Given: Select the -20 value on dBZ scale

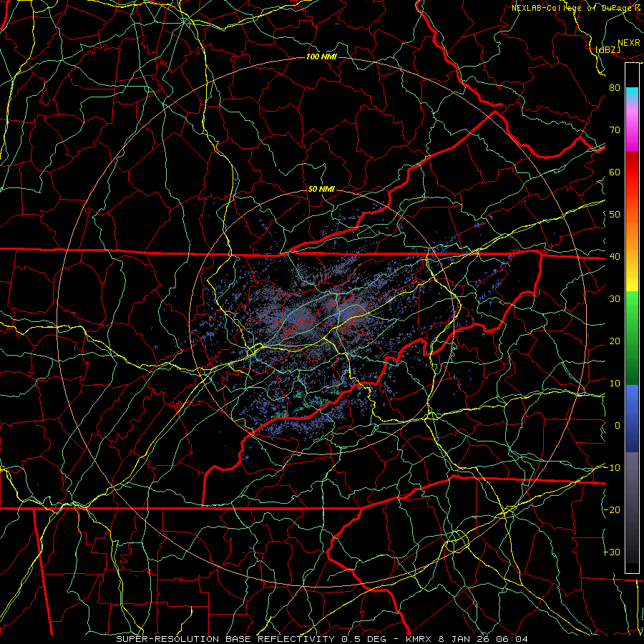Looking at the screenshot, I should click(612, 509).
